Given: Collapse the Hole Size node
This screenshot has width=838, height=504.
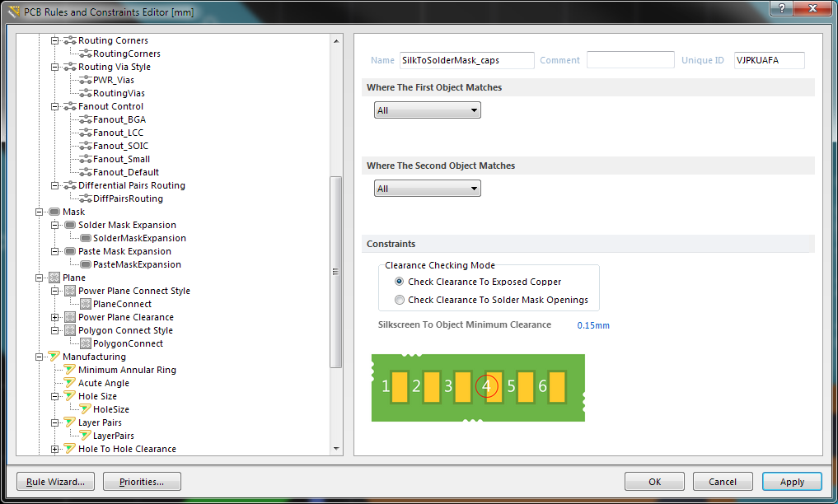Looking at the screenshot, I should 54,396.
